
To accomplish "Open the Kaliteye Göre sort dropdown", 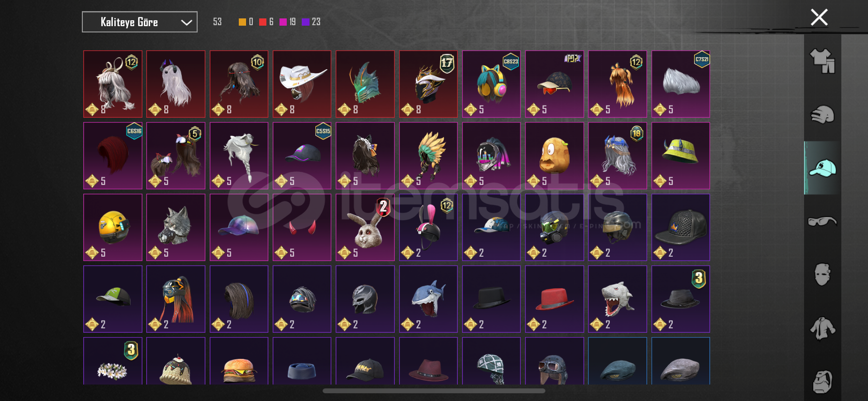I will (x=139, y=22).
